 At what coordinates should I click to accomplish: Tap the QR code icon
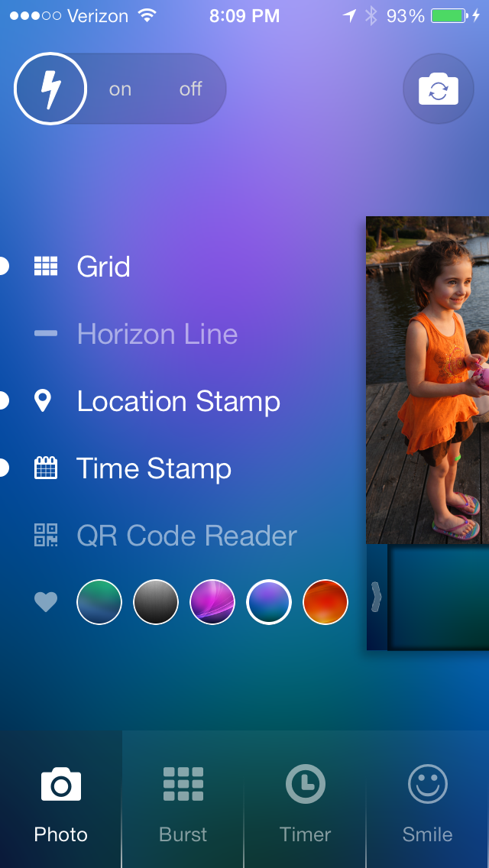[46, 535]
